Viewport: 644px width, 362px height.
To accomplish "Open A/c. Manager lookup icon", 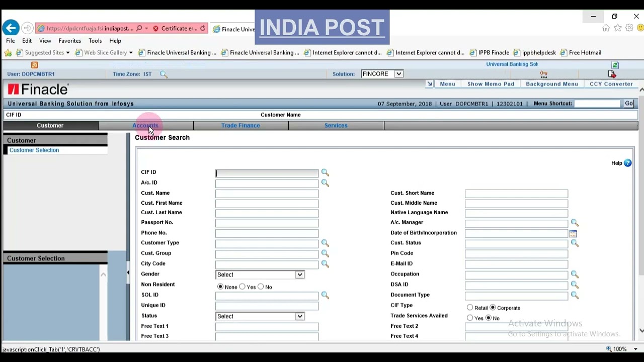I will pyautogui.click(x=575, y=223).
